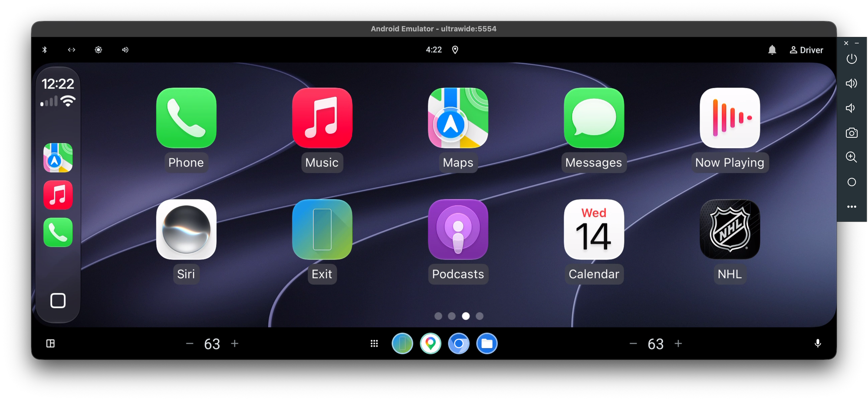Launch the NHL app

730,229
